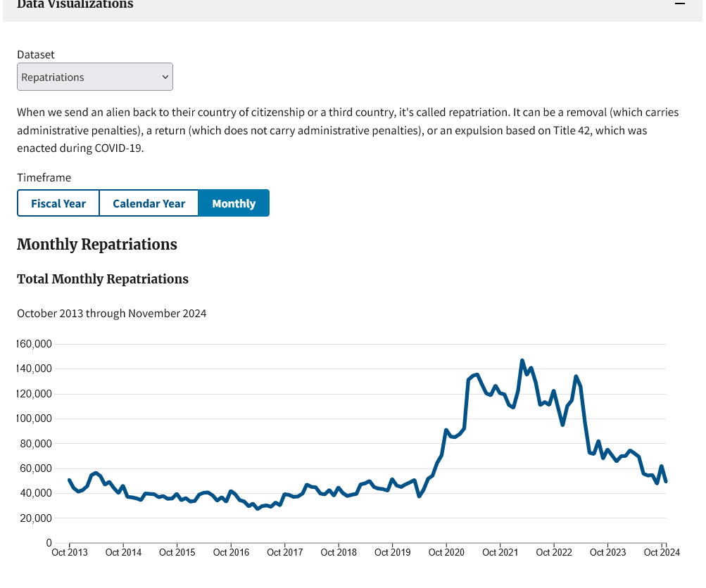This screenshot has height=588, width=706.
Task: Click the 100,000 y-axis label
Action: [34, 418]
